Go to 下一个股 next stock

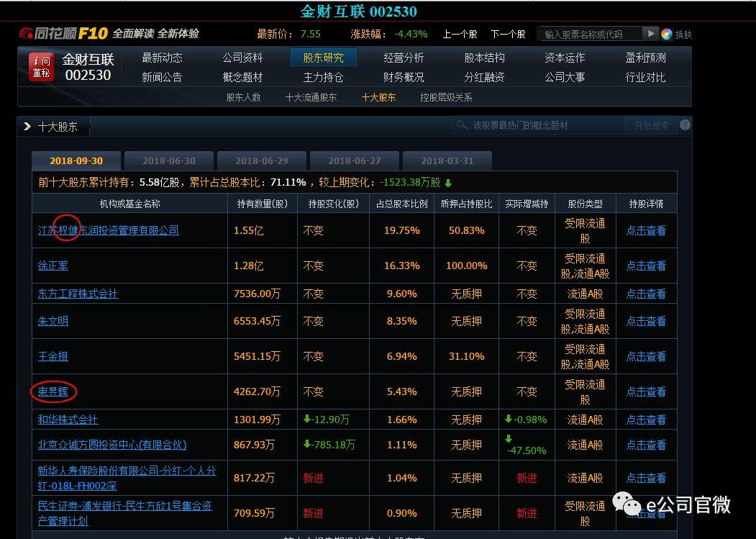(x=508, y=35)
